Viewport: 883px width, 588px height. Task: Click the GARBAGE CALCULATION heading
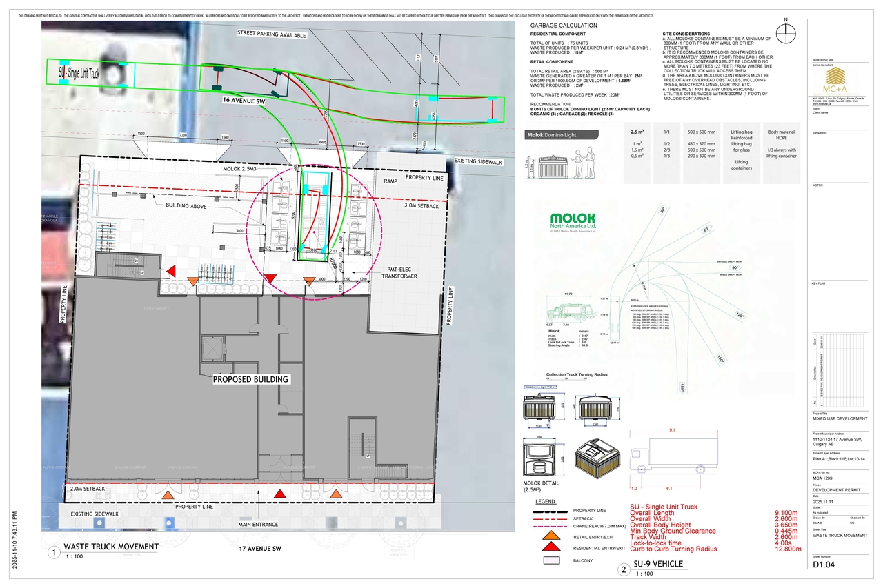564,26
